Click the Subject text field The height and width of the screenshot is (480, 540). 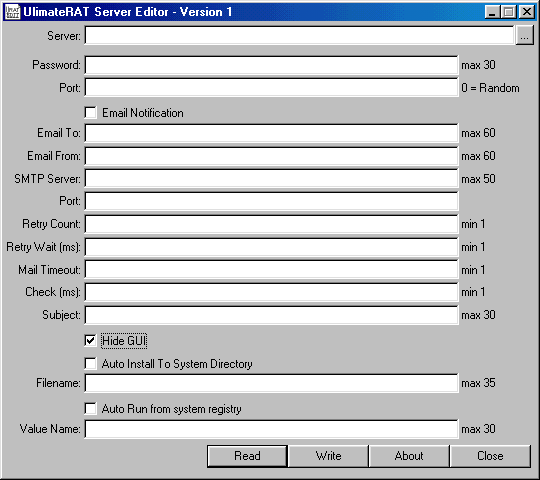click(x=271, y=315)
